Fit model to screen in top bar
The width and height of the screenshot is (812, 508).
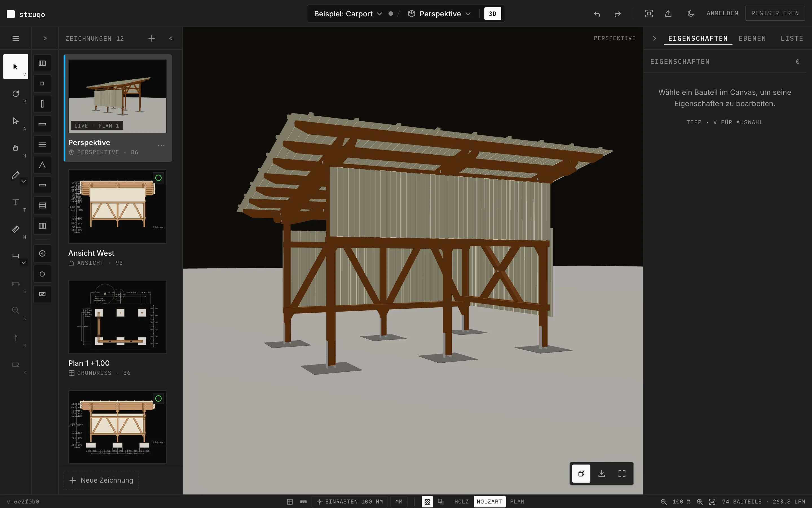click(x=649, y=14)
